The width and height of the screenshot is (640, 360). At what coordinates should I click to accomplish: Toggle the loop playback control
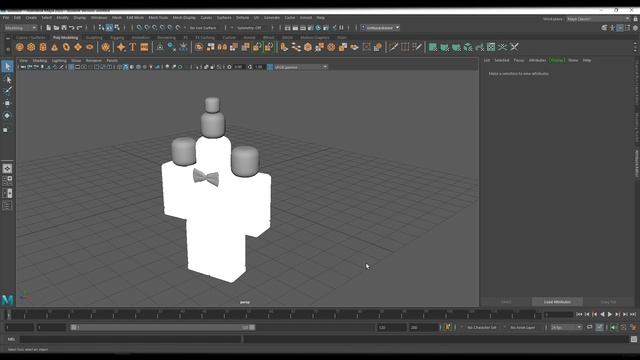589,327
